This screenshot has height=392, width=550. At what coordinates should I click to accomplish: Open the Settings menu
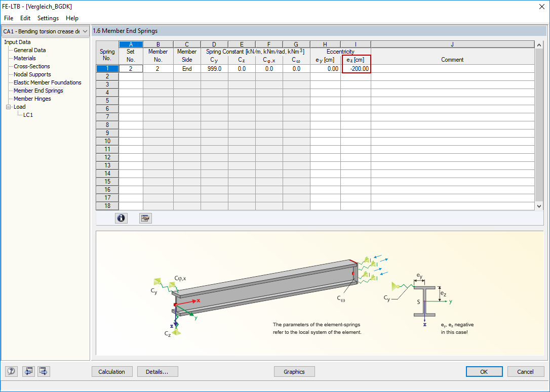click(x=48, y=18)
